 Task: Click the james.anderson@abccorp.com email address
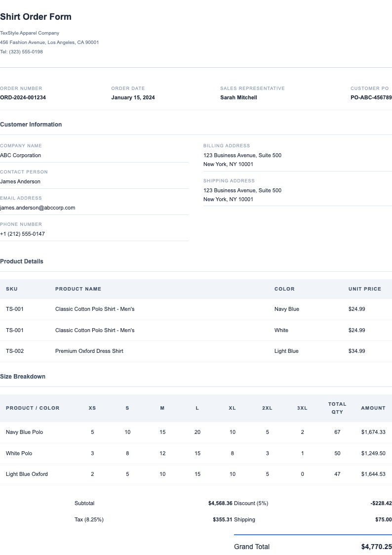(38, 208)
